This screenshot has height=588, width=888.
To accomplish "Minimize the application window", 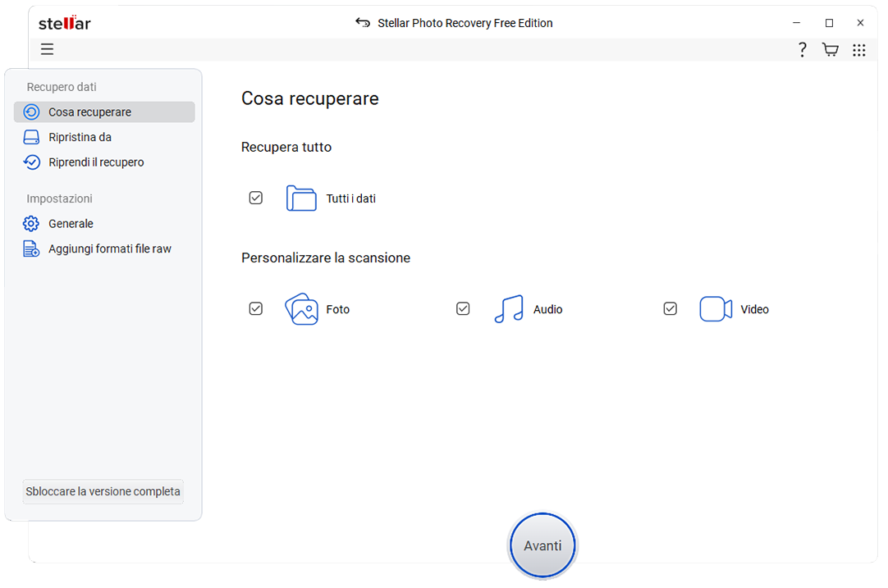I will point(797,23).
